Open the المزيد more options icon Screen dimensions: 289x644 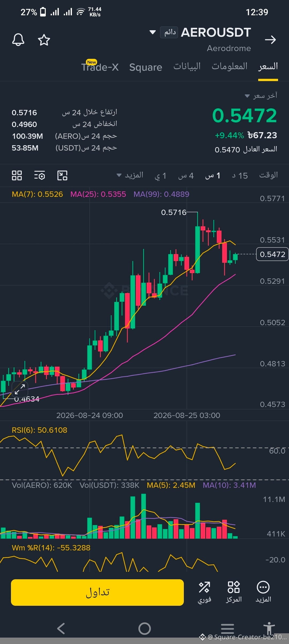coord(263,592)
